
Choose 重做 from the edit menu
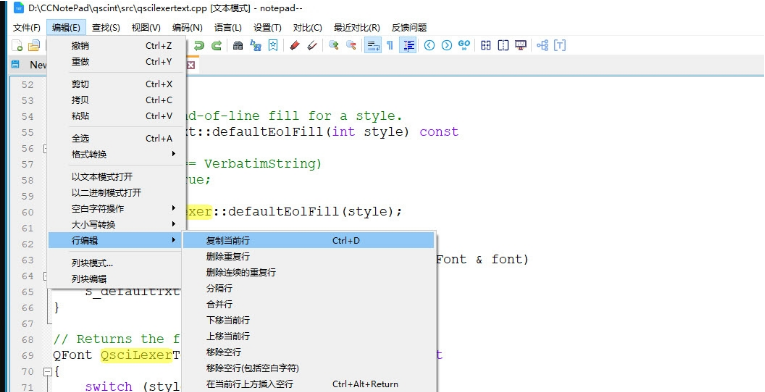pos(117,62)
